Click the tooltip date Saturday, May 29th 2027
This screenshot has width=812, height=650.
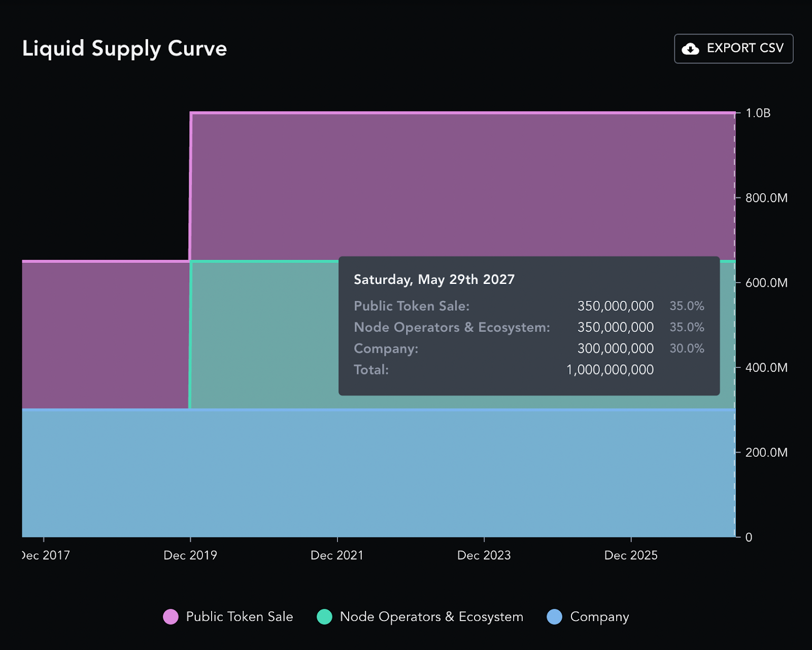tap(434, 280)
